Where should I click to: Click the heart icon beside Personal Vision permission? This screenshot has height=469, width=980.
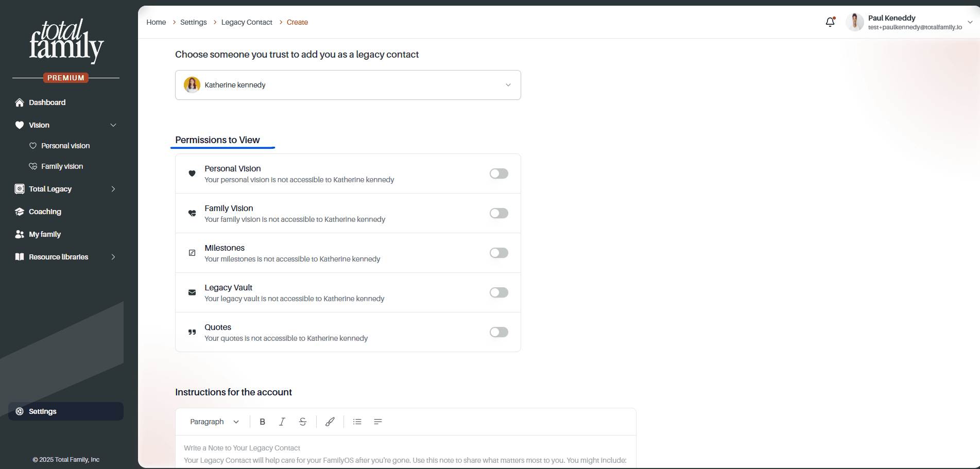192,173
